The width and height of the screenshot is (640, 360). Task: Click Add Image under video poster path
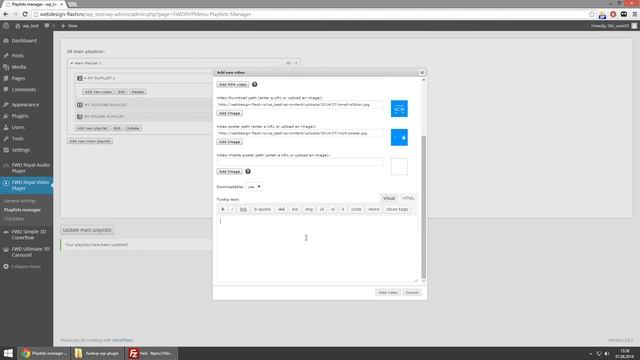(229, 142)
